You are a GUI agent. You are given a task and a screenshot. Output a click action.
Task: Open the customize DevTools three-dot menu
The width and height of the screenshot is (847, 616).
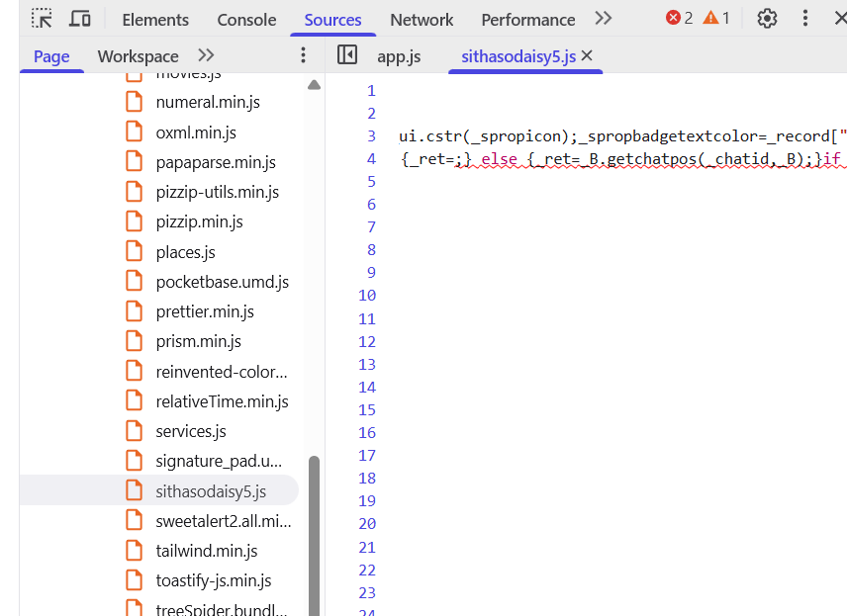coord(804,18)
